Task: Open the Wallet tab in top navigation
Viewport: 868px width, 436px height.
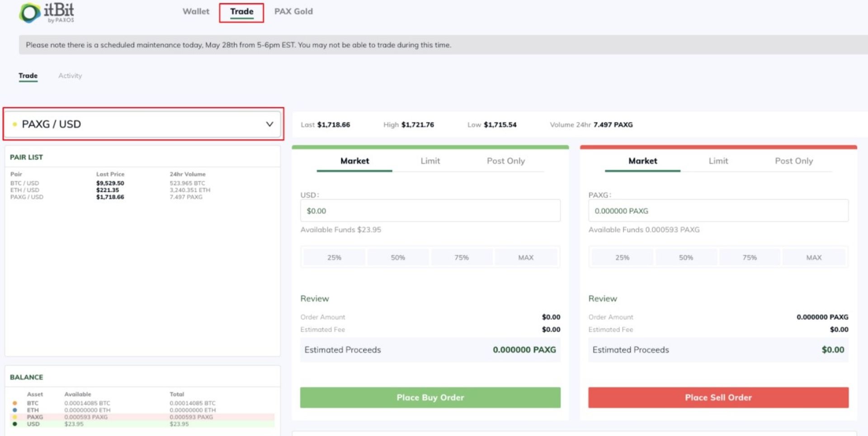Action: [x=196, y=12]
